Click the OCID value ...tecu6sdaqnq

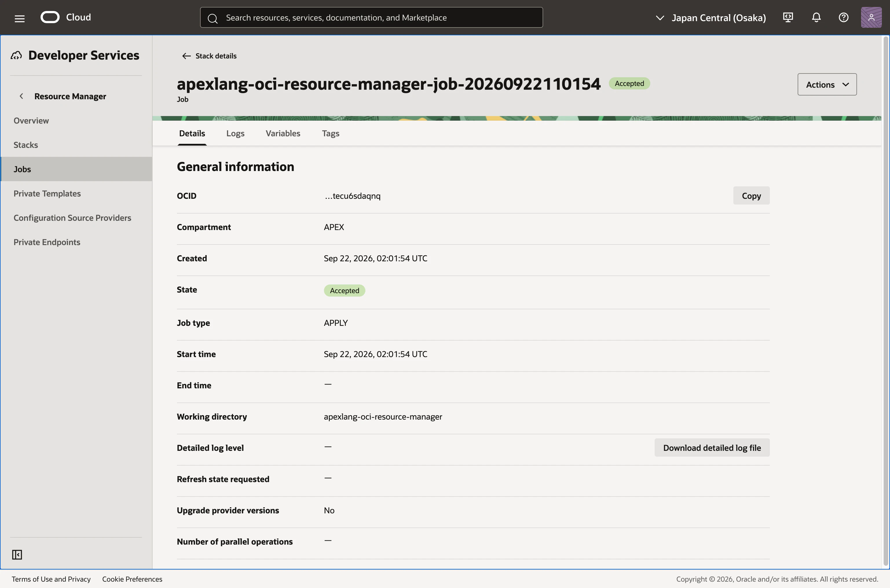(x=352, y=196)
